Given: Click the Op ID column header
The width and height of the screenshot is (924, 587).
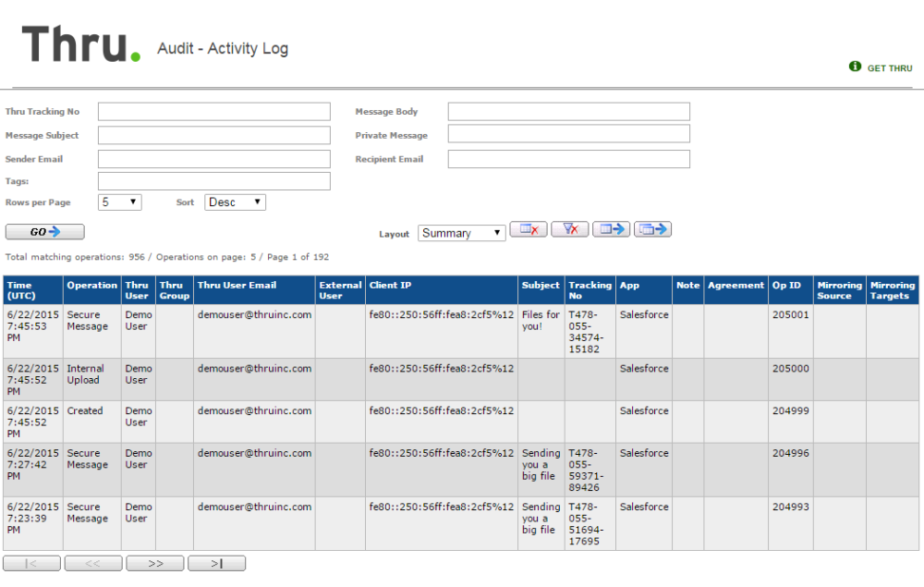Looking at the screenshot, I should 791,290.
